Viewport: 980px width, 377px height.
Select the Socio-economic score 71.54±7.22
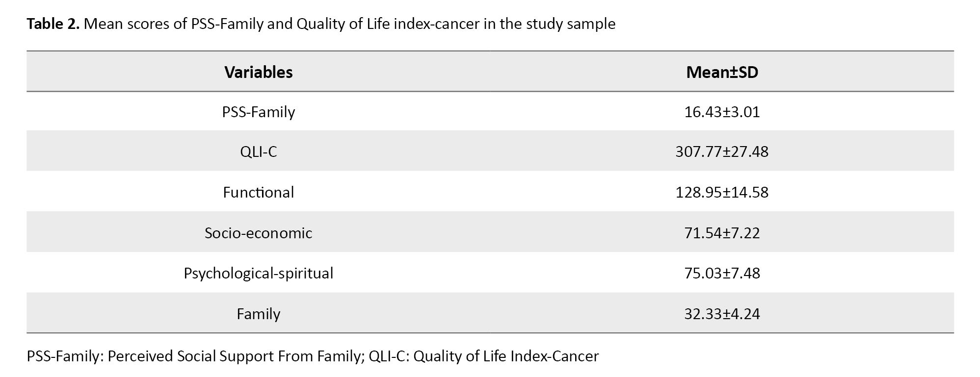coord(722,232)
